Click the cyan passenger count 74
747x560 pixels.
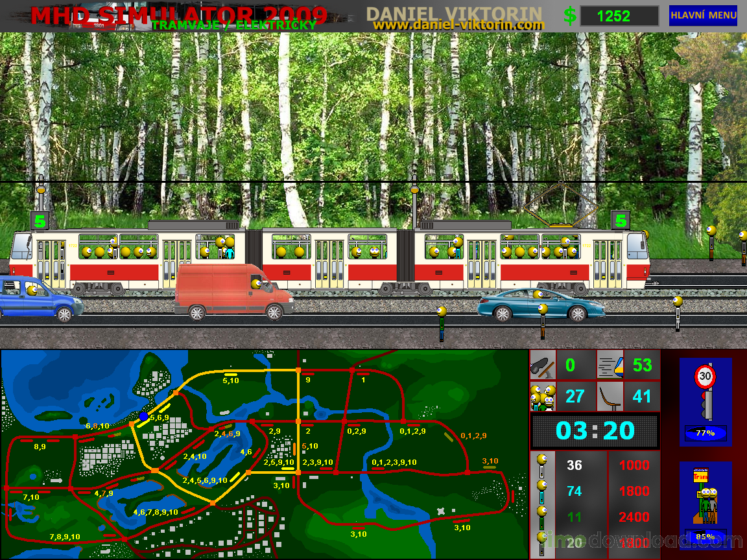click(x=575, y=491)
